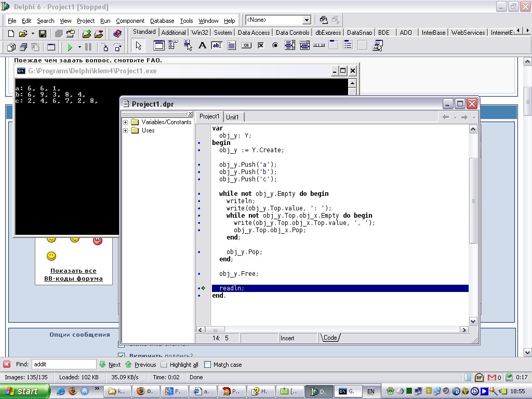Screen dimensions: 532x399
Task: Switch to the Unit1 editor tab
Action: click(232, 117)
